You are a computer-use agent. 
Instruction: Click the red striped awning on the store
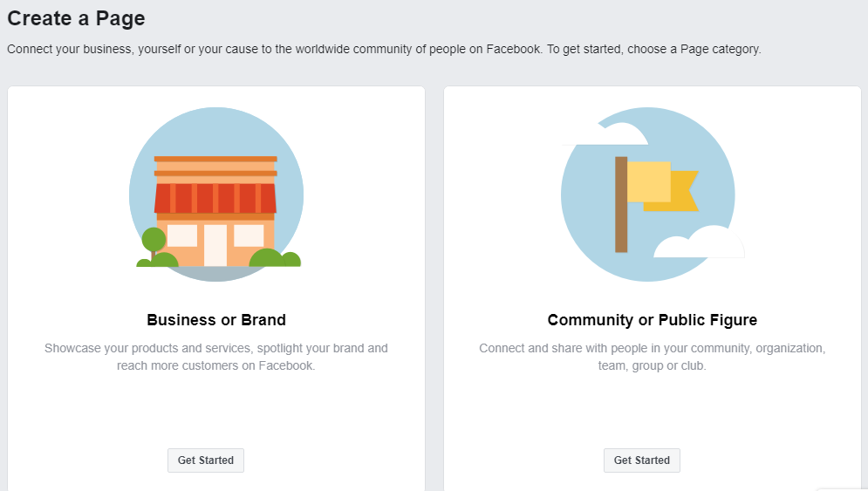tap(215, 198)
